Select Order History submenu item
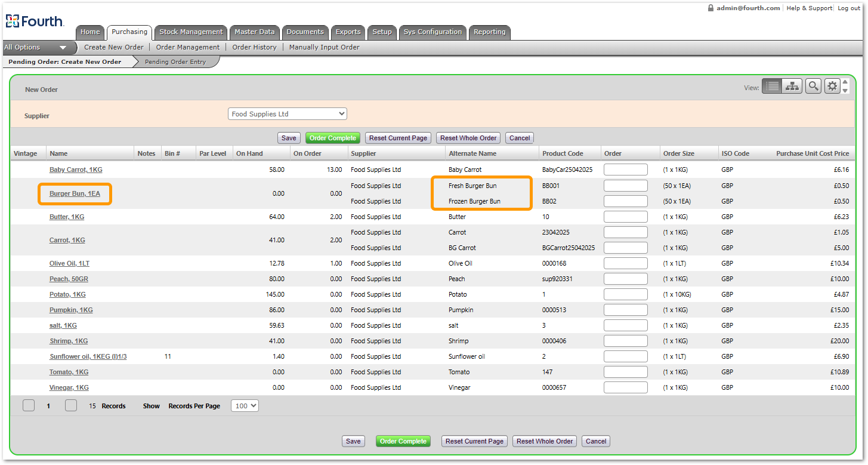 coord(254,47)
